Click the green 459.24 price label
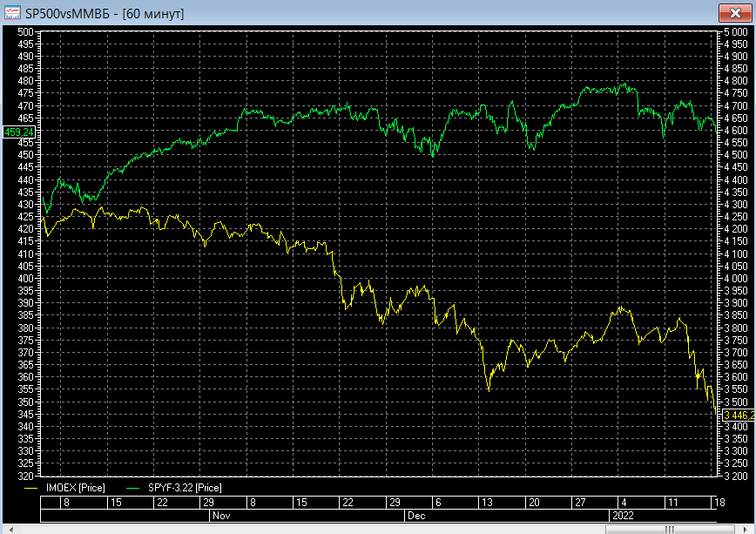 pyautogui.click(x=19, y=132)
